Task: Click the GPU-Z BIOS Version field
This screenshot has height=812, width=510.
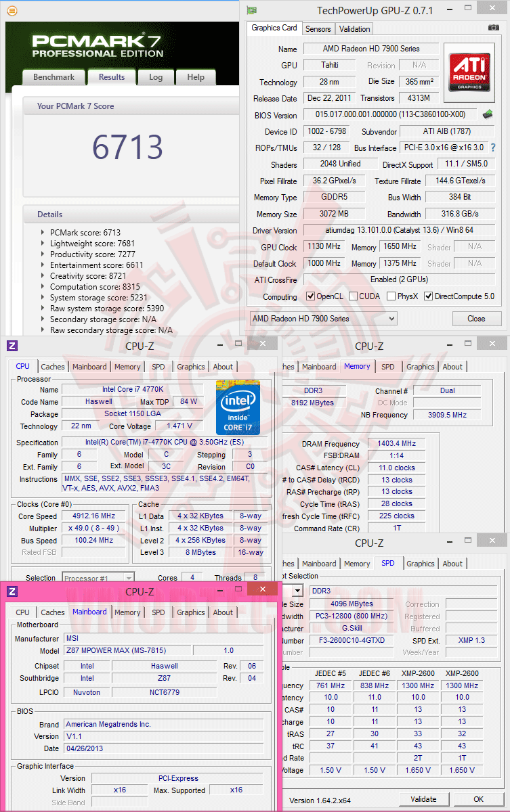Action: coord(390,115)
